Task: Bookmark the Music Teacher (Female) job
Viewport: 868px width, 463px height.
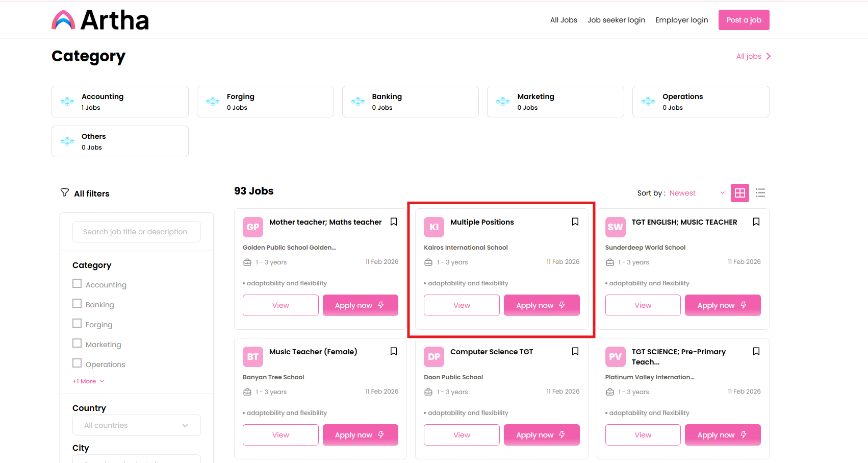Action: 394,351
